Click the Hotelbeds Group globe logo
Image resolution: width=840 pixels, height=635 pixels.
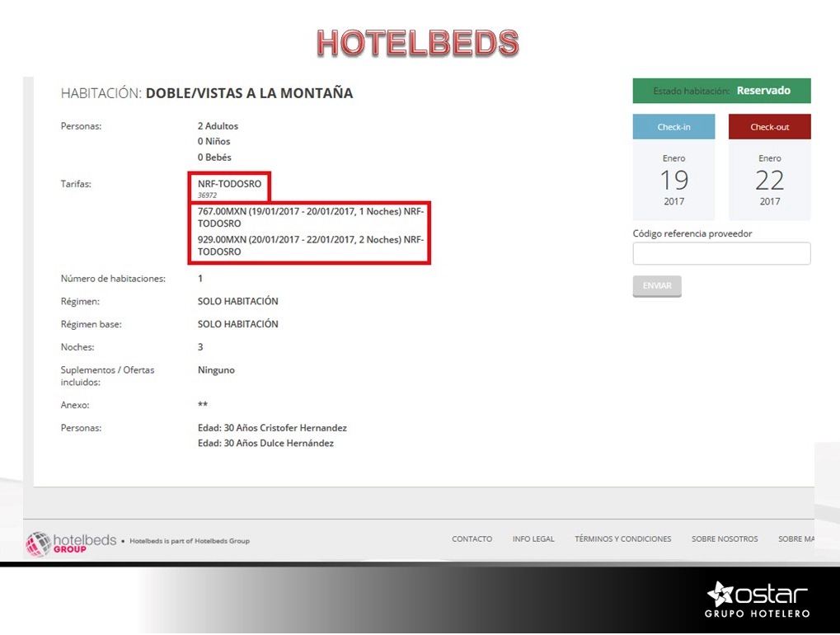[38, 543]
